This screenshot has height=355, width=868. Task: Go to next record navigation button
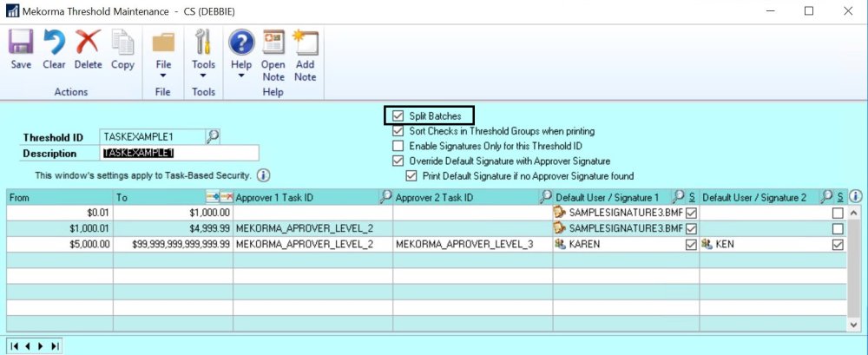[41, 346]
